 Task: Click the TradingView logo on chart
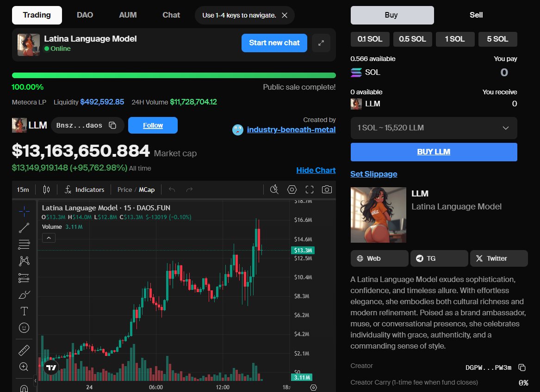pyautogui.click(x=51, y=367)
